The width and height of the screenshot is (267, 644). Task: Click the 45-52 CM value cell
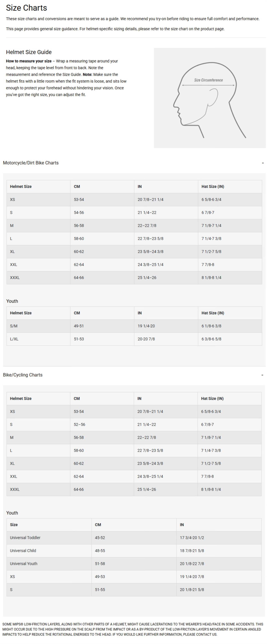click(x=100, y=537)
